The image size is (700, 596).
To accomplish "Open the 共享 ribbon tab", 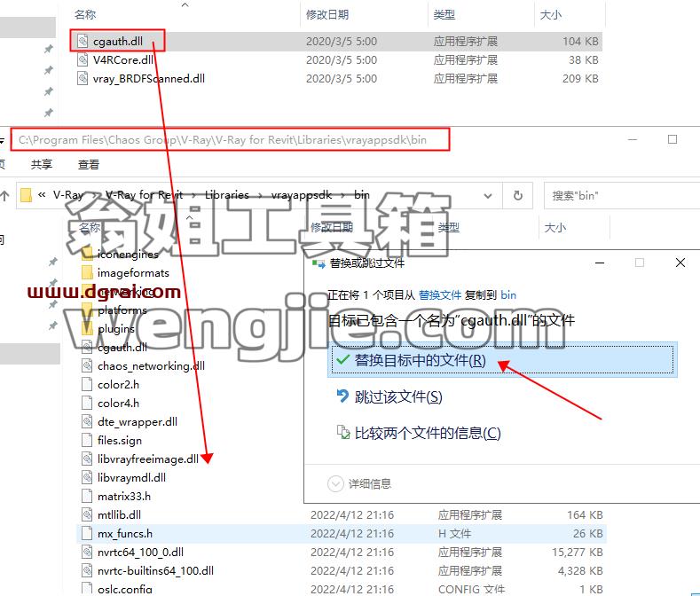I will click(42, 164).
